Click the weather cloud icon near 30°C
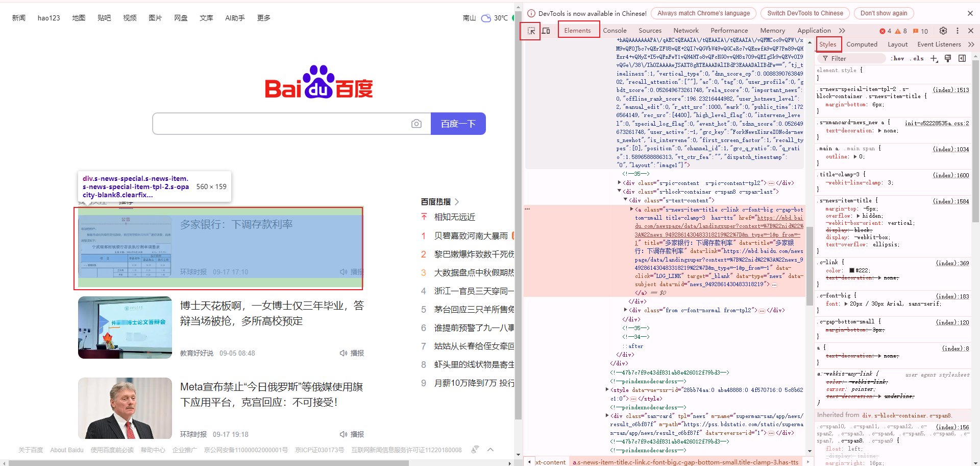The height and width of the screenshot is (466, 980). (486, 18)
